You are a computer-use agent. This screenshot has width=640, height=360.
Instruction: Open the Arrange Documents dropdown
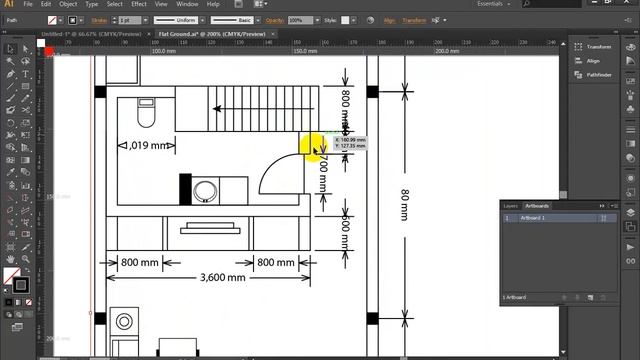[261, 4]
